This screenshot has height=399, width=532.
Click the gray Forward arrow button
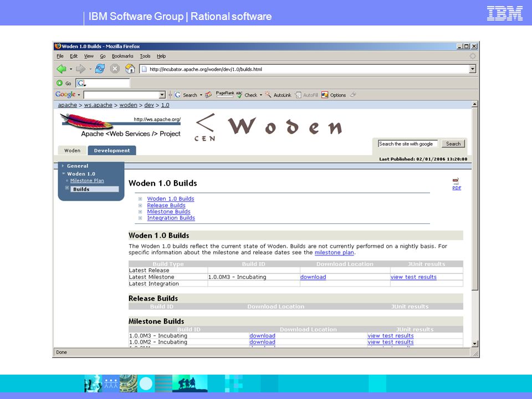coord(80,69)
